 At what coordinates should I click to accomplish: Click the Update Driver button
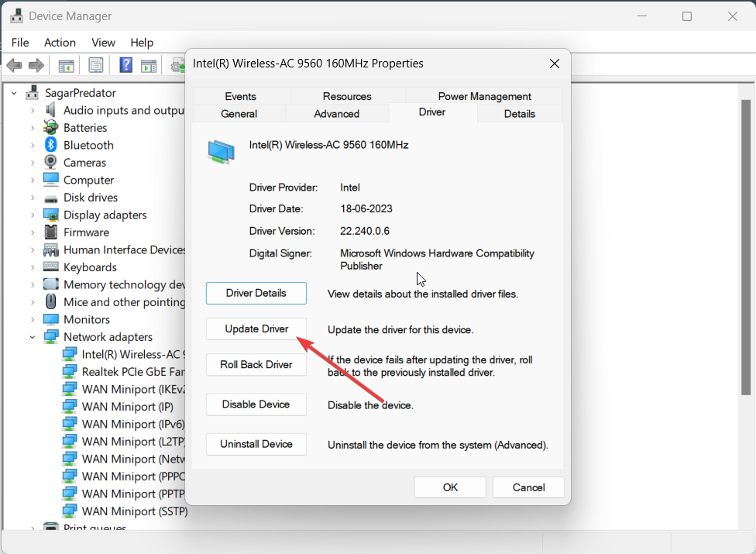click(256, 329)
